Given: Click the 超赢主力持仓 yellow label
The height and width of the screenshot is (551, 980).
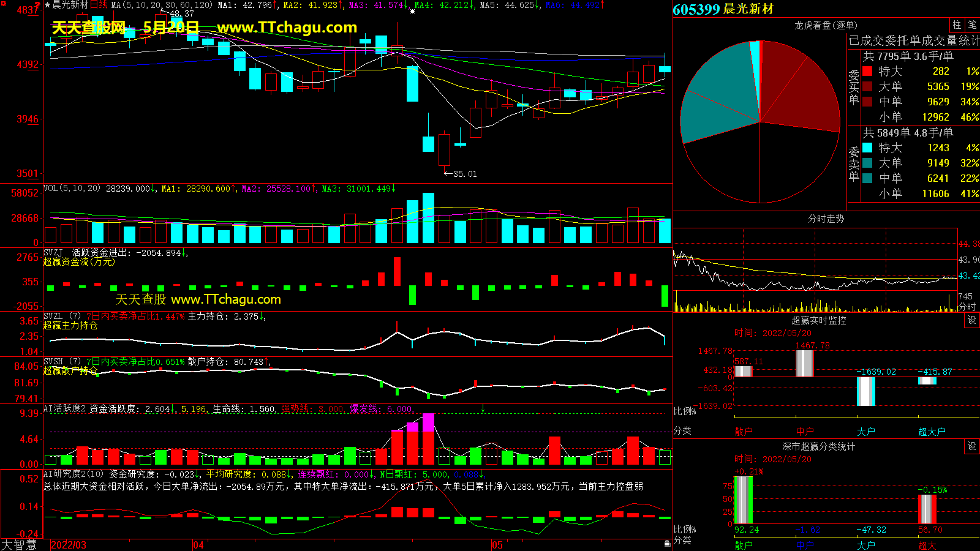Looking at the screenshot, I should (70, 325).
